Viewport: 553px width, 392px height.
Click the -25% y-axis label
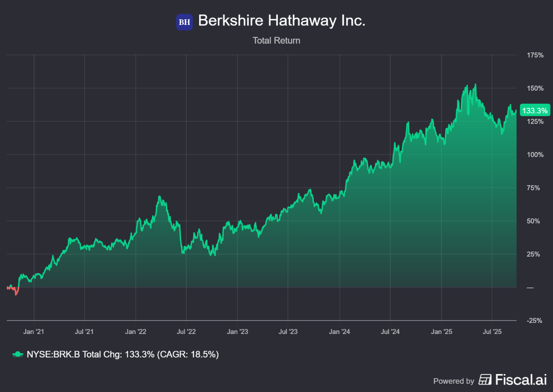535,321
